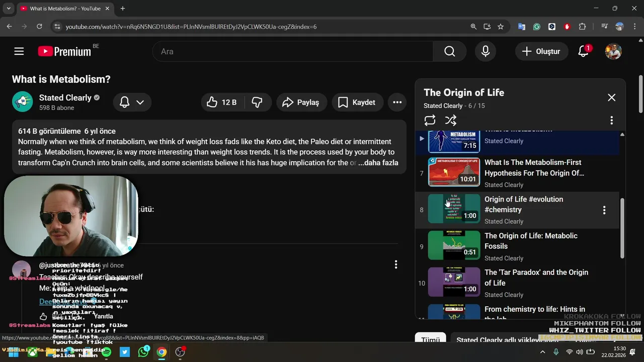Open the playlist options three-dot menu
This screenshot has width=644, height=362.
[611, 120]
